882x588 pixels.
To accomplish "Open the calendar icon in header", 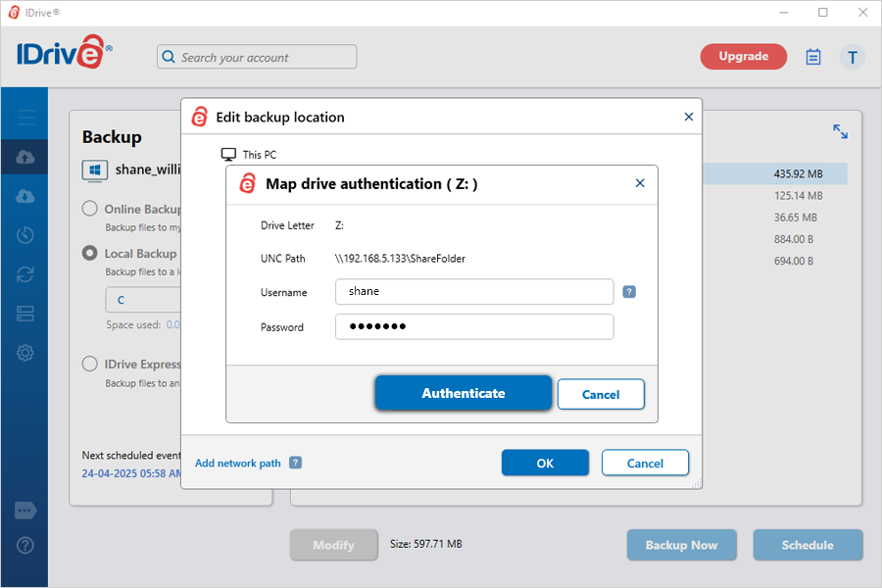I will (x=812, y=57).
